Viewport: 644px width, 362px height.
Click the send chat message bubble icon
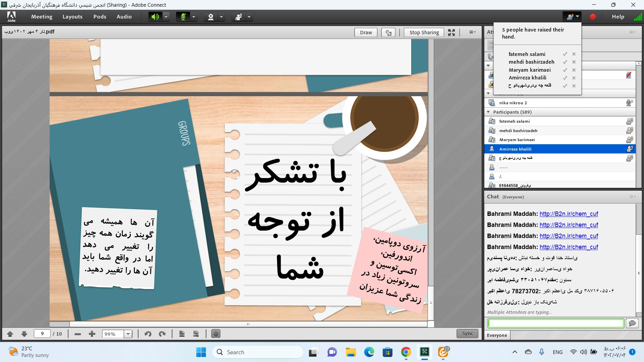pos(632,323)
